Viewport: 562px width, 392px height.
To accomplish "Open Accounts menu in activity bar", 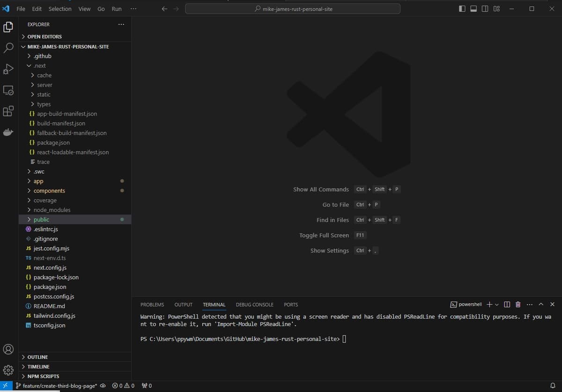I will [x=8, y=349].
